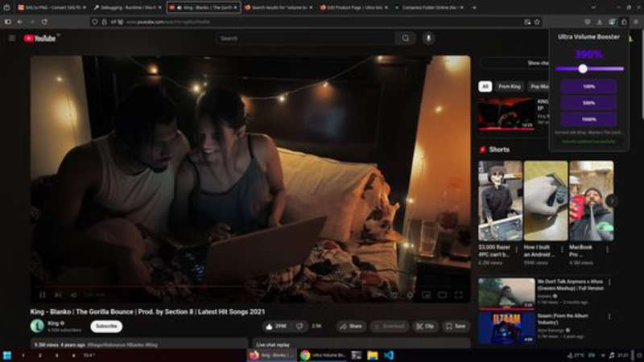Select the All filter chip

pos(485,87)
